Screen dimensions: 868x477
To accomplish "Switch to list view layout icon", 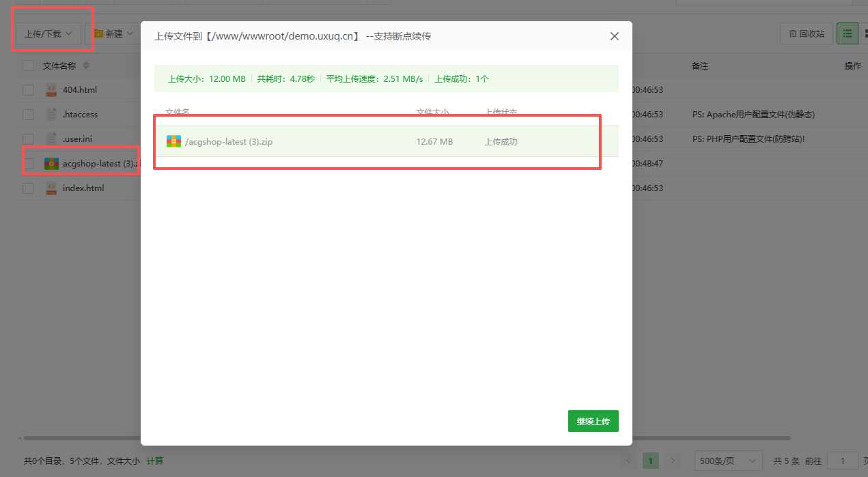I will (848, 33).
